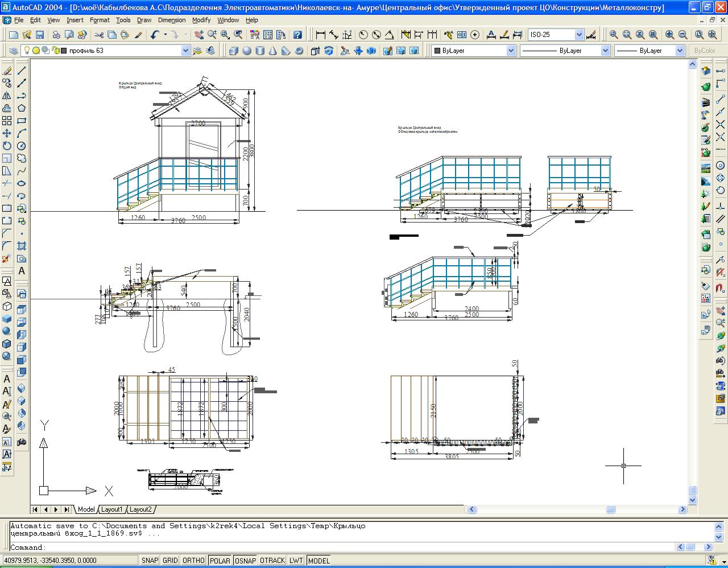The image size is (728, 568).
Task: Select the Erase tool in Modify toolbar
Action: click(7, 71)
